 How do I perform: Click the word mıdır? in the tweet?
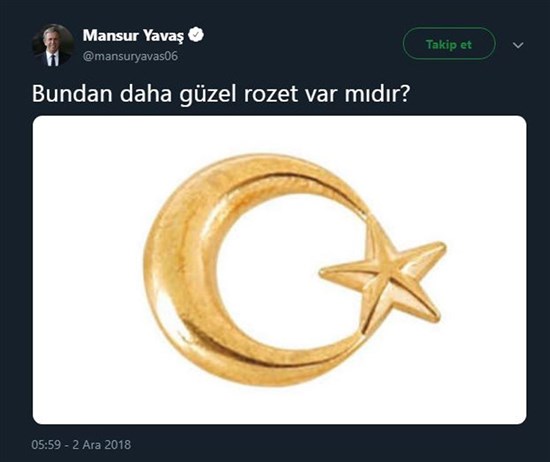point(376,94)
